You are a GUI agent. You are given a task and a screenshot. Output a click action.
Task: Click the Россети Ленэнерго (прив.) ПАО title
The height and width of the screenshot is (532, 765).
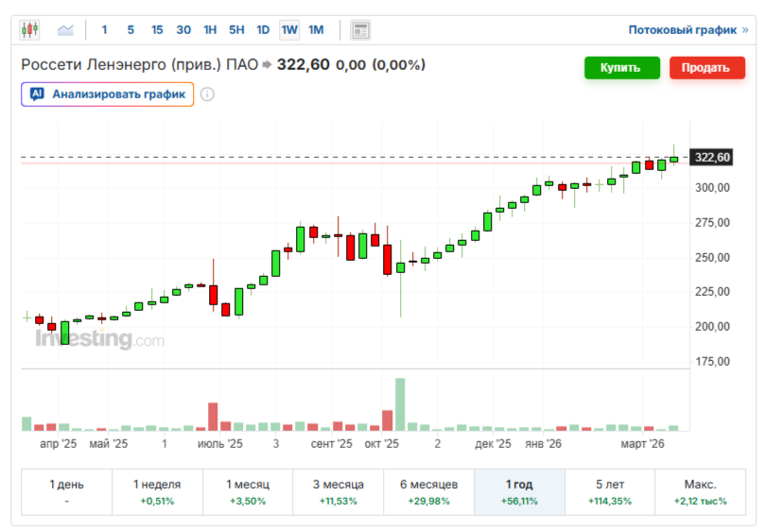[x=140, y=65]
